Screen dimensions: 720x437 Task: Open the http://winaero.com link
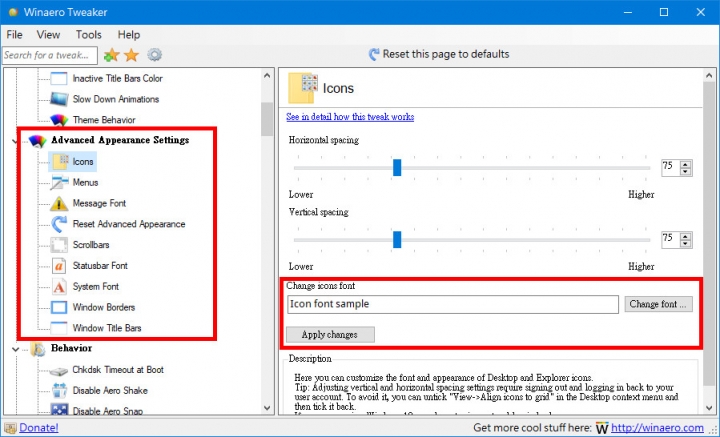(x=657, y=428)
